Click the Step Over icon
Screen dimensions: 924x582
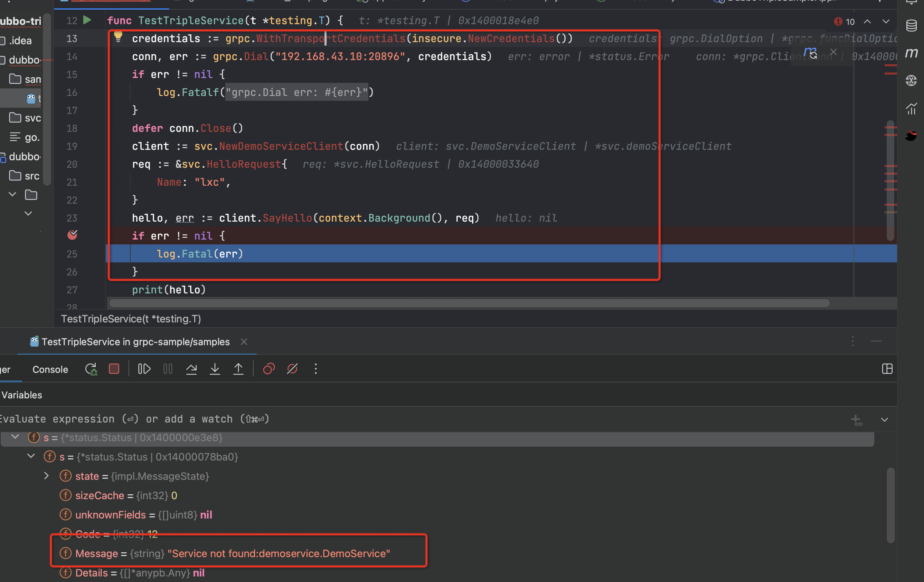(191, 369)
